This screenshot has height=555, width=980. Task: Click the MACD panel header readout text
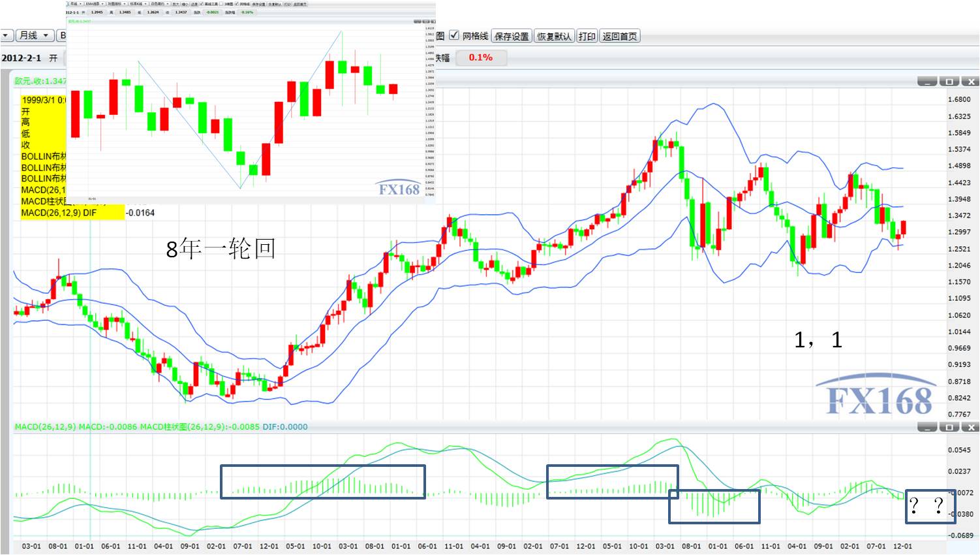click(x=161, y=427)
